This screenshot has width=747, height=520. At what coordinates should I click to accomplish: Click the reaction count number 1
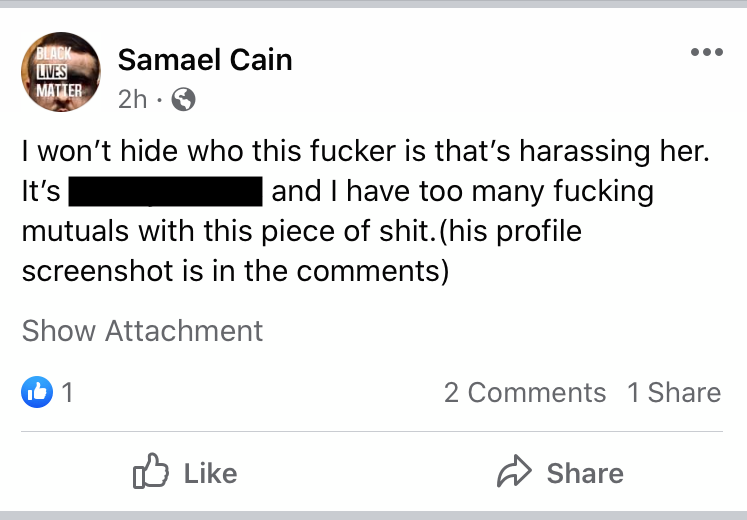[68, 393]
